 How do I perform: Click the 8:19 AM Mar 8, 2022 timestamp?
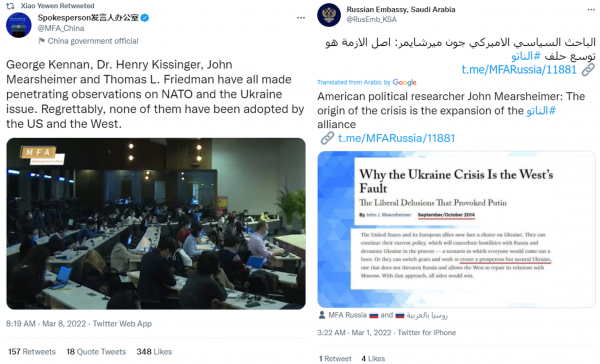pyautogui.click(x=46, y=324)
